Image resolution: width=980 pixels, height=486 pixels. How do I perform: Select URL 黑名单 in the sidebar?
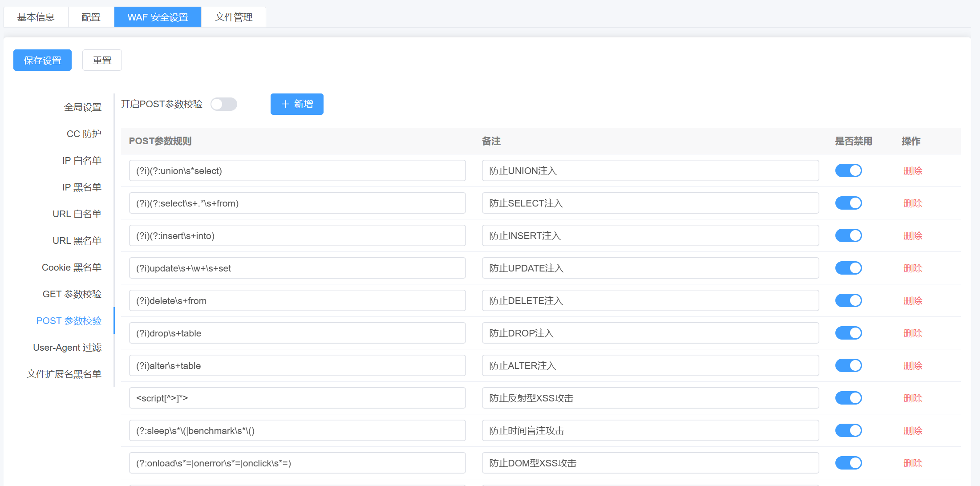tap(77, 241)
